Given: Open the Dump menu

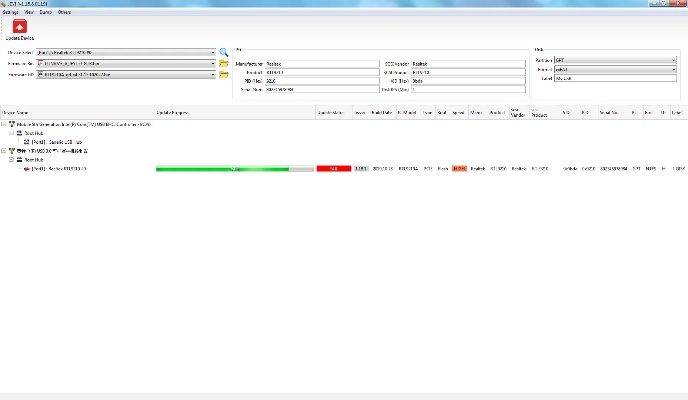Looking at the screenshot, I should [x=46, y=12].
